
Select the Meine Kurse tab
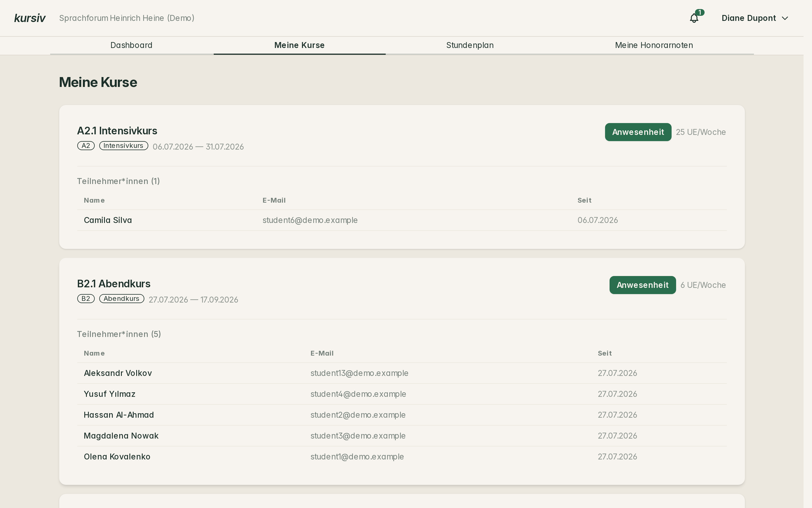[x=299, y=45]
